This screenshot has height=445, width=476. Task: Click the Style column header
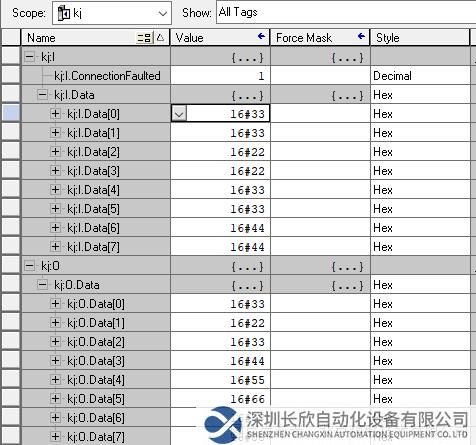pos(419,37)
